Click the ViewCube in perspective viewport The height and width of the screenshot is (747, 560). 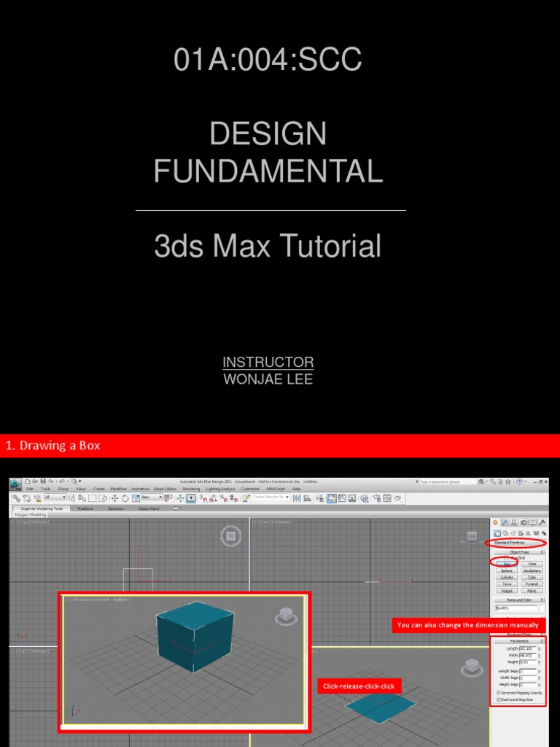coord(287,616)
